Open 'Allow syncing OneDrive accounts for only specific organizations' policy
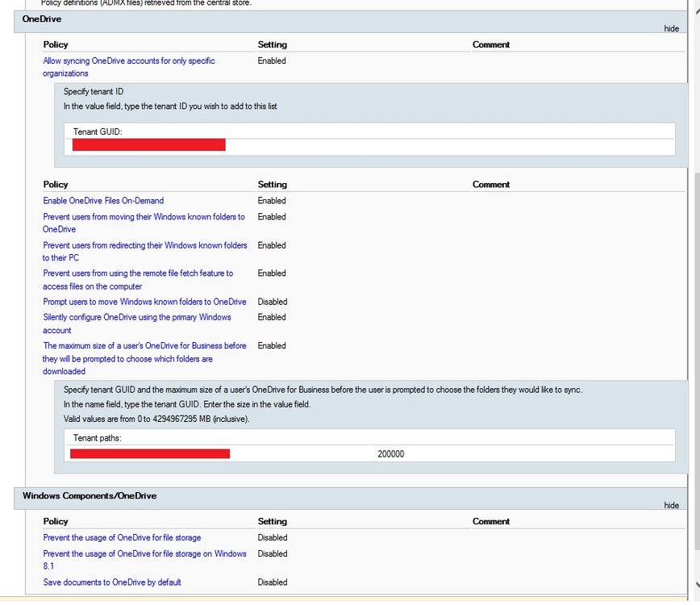Image resolution: width=700 pixels, height=605 pixels. click(128, 67)
